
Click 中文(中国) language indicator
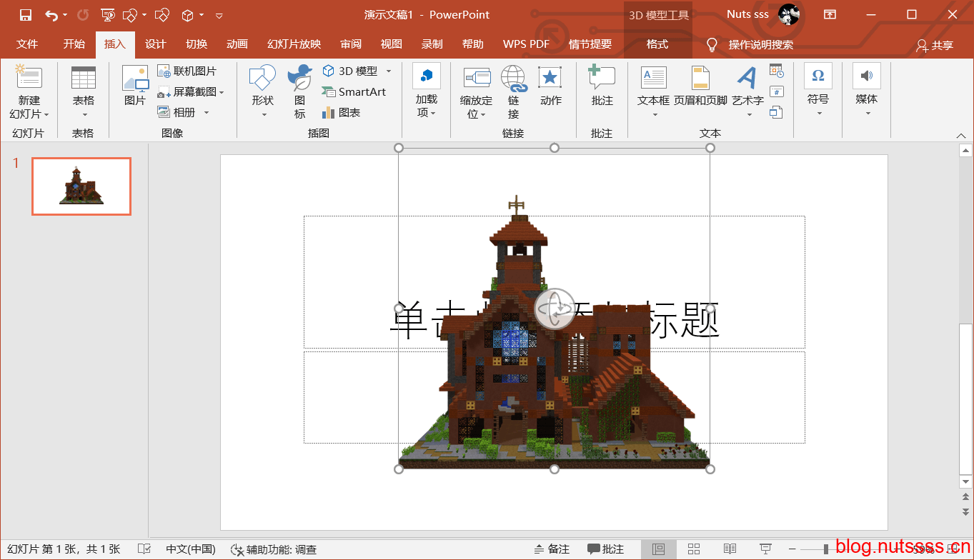pyautogui.click(x=191, y=549)
